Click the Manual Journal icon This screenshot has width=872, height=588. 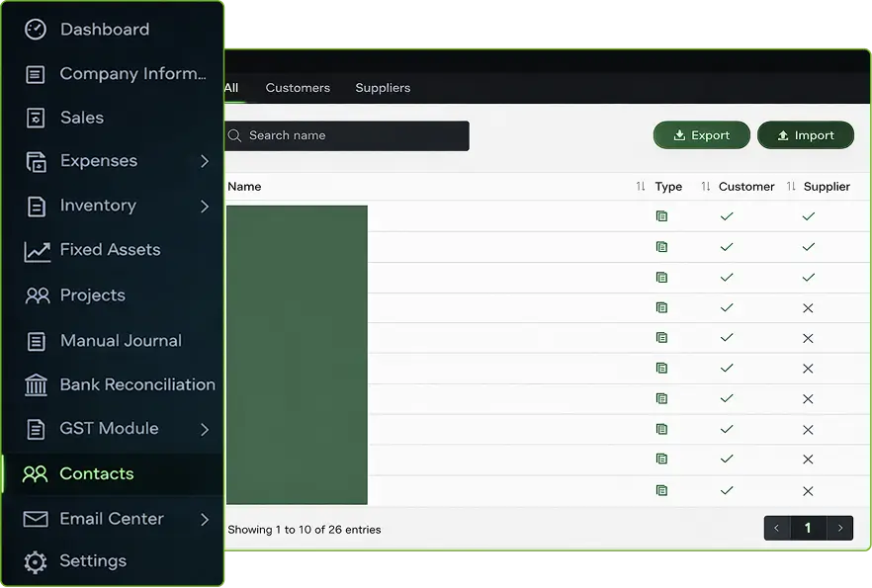coord(36,341)
